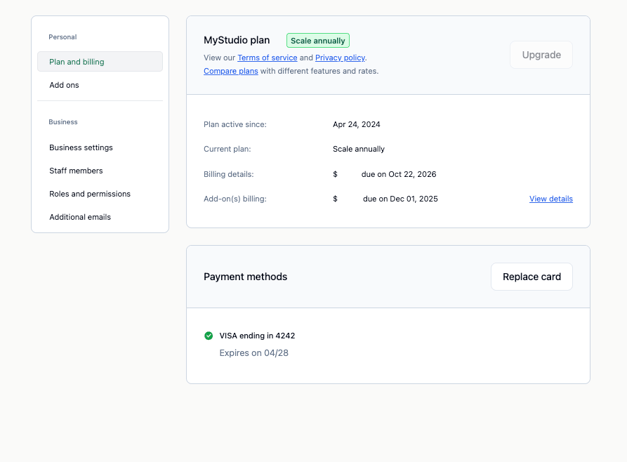Open the Privacy policy link

pos(340,58)
